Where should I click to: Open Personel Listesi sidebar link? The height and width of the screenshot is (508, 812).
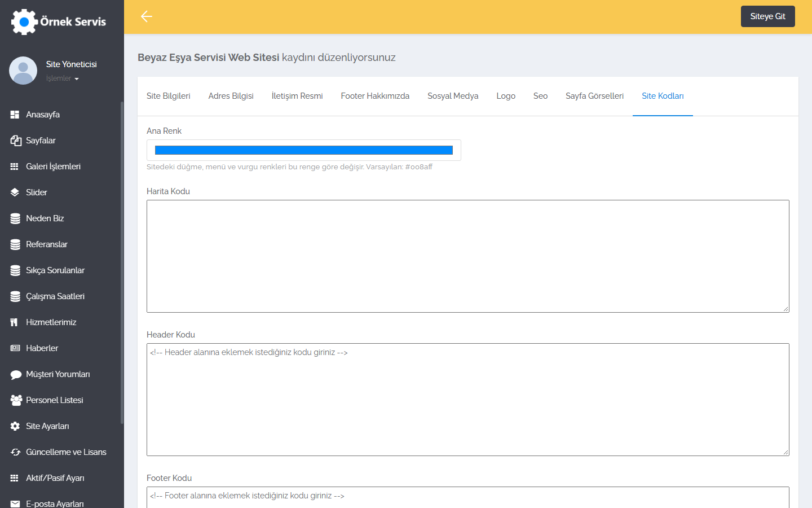click(55, 400)
